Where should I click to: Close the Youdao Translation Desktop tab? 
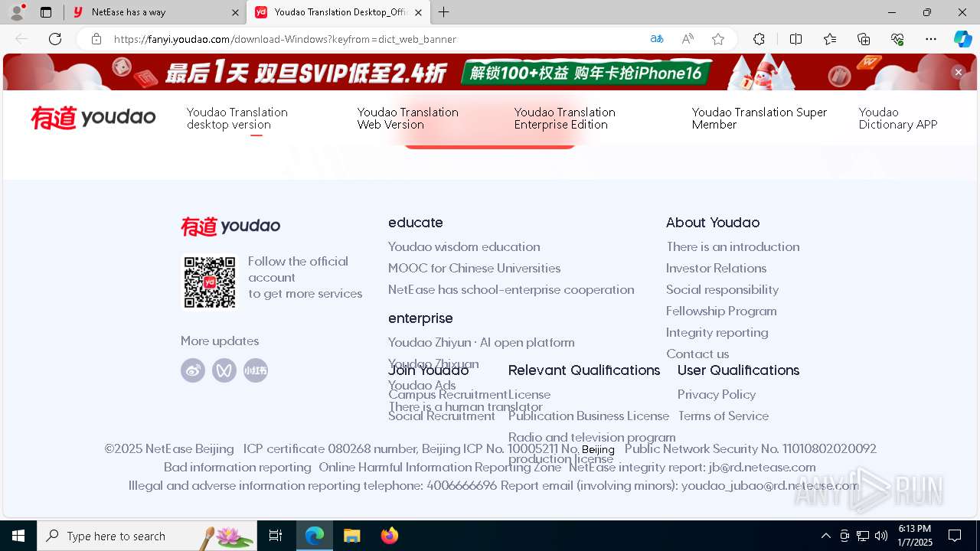pos(418,12)
